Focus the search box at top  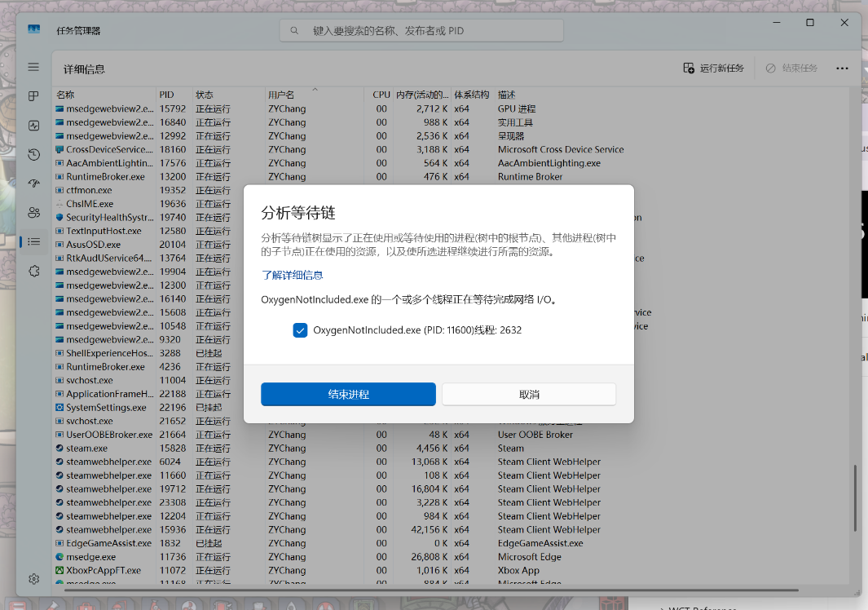point(421,31)
